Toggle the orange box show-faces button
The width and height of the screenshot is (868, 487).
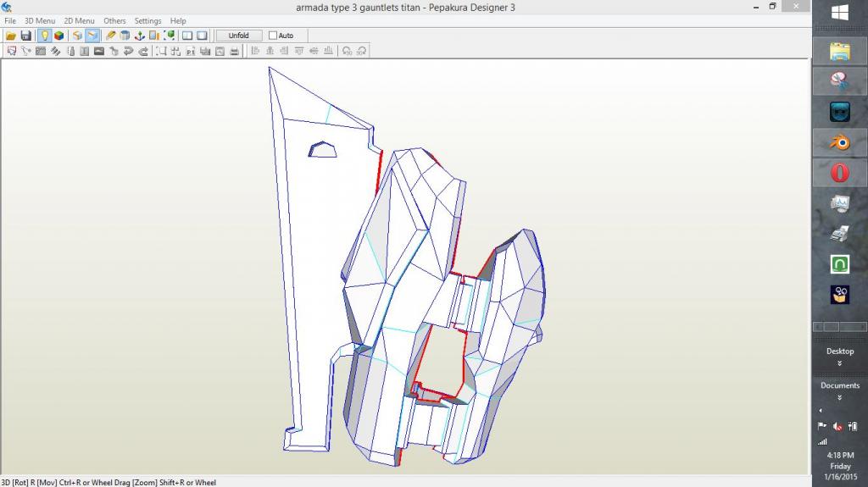pos(77,36)
